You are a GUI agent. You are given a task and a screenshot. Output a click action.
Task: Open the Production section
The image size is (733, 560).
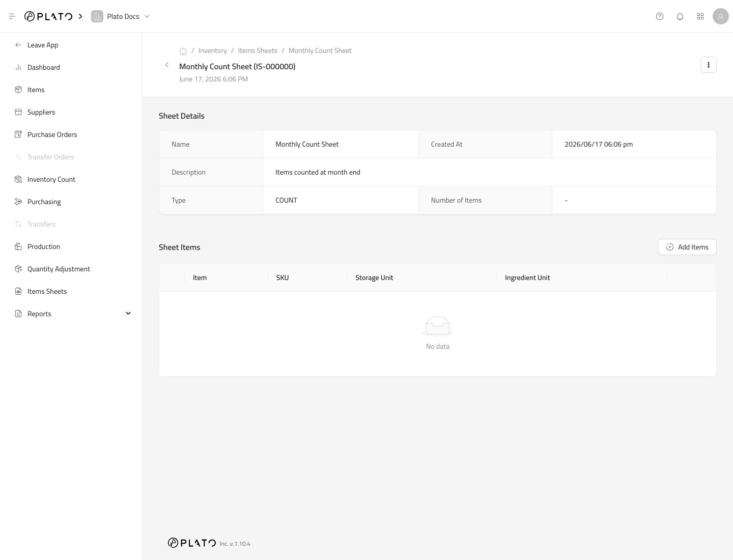(71, 246)
